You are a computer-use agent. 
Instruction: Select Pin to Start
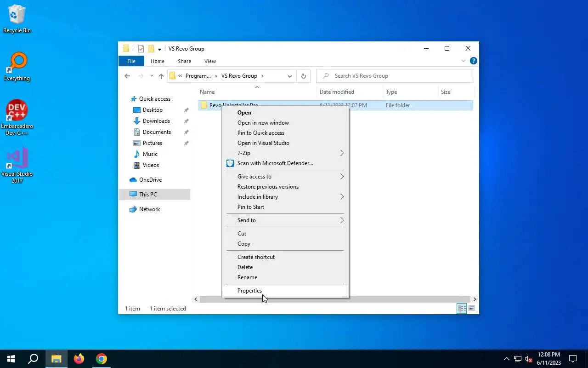coord(285,207)
